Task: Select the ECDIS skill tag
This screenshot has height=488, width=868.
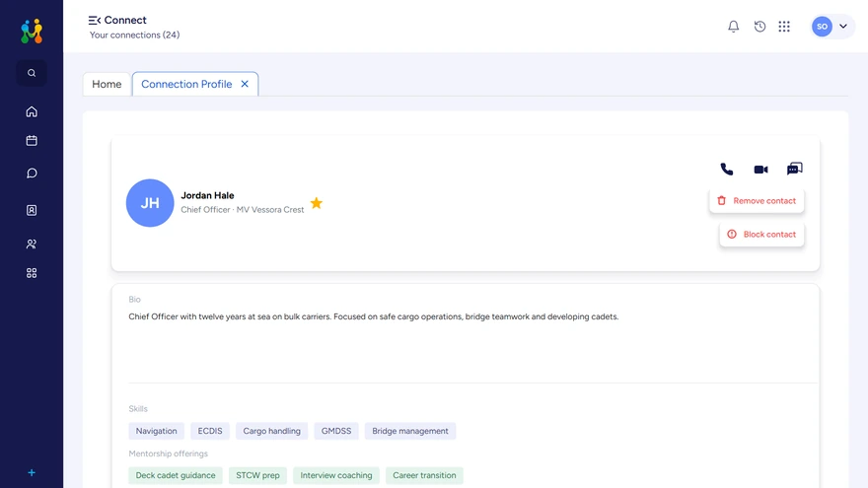Action: pos(210,431)
